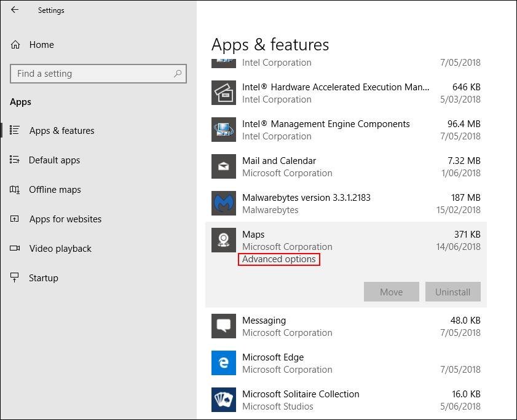Select Microsoft Solitaire Collection app name
517x420 pixels.
coord(301,394)
